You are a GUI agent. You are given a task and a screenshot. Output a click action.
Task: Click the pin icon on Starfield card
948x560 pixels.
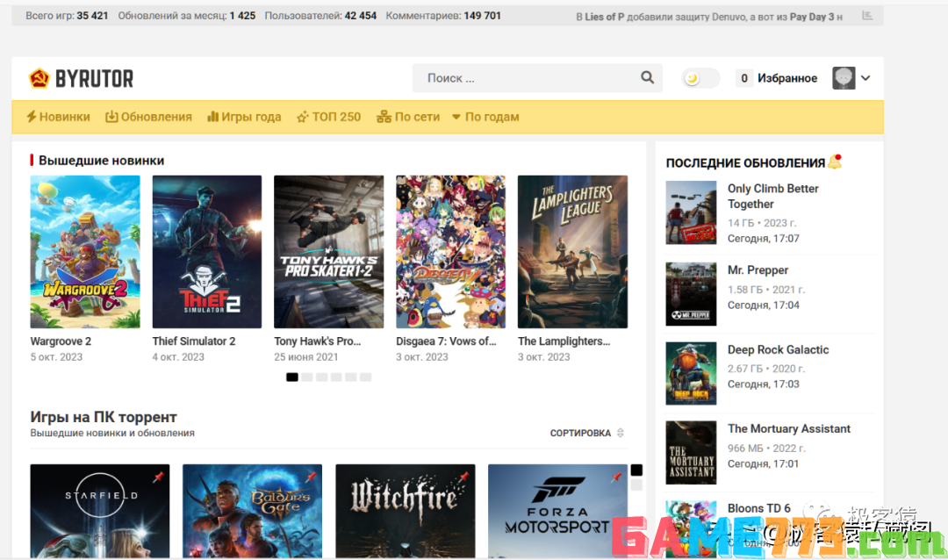pyautogui.click(x=158, y=477)
